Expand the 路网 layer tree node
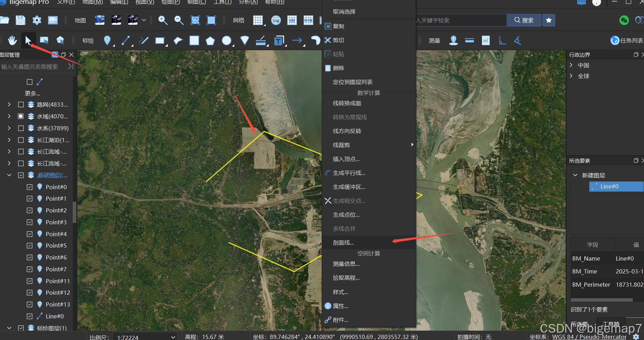The image size is (644, 340). [x=9, y=105]
